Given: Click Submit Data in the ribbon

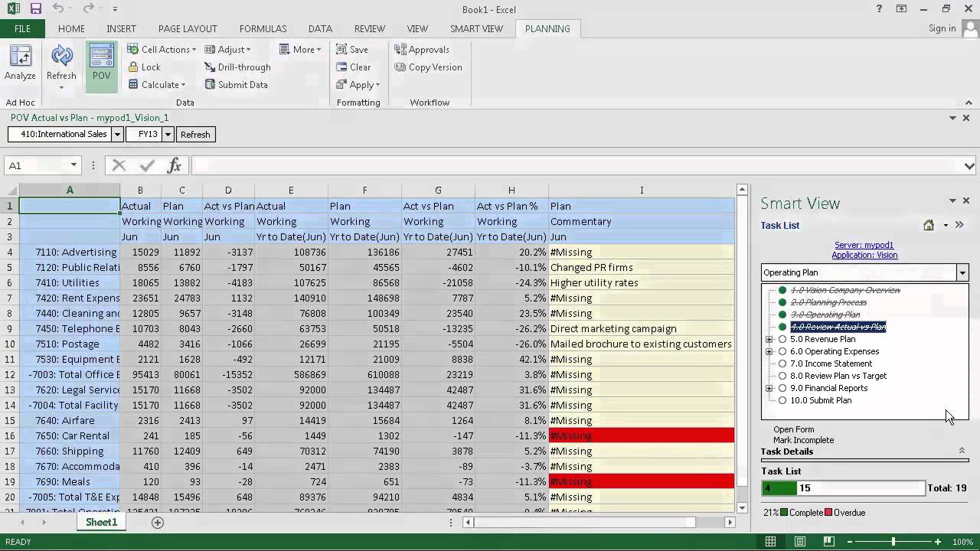Looking at the screenshot, I should pos(237,84).
